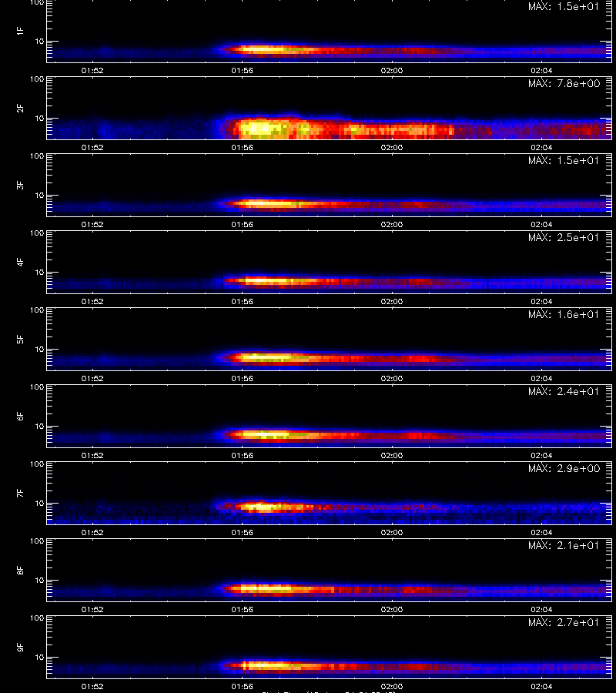Select the 3F panel axis label

pyautogui.click(x=20, y=185)
